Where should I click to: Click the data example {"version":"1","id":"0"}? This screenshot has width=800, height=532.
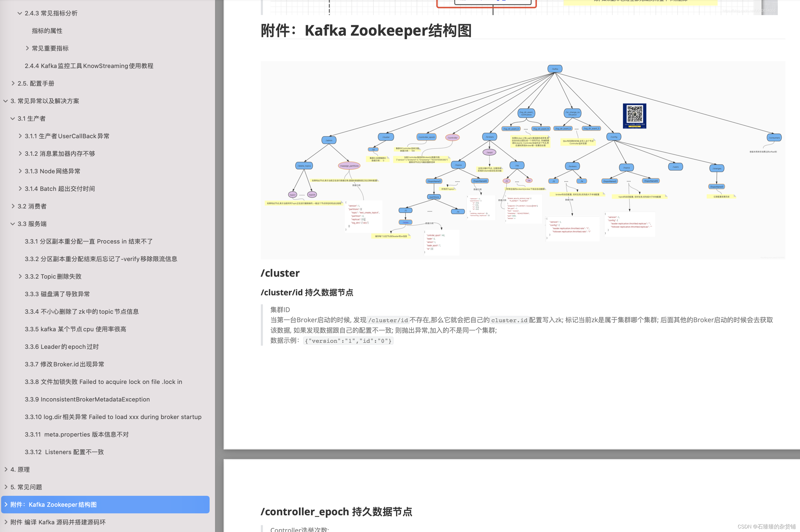tap(348, 341)
